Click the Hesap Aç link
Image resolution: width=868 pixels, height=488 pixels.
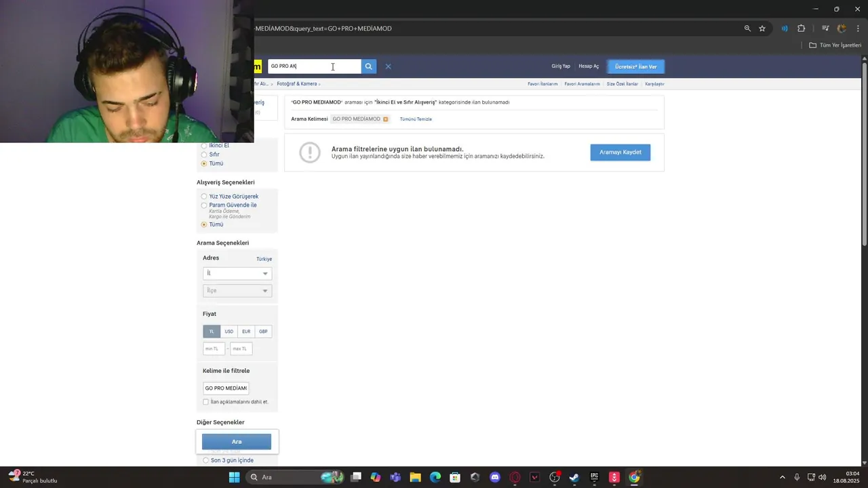589,66
